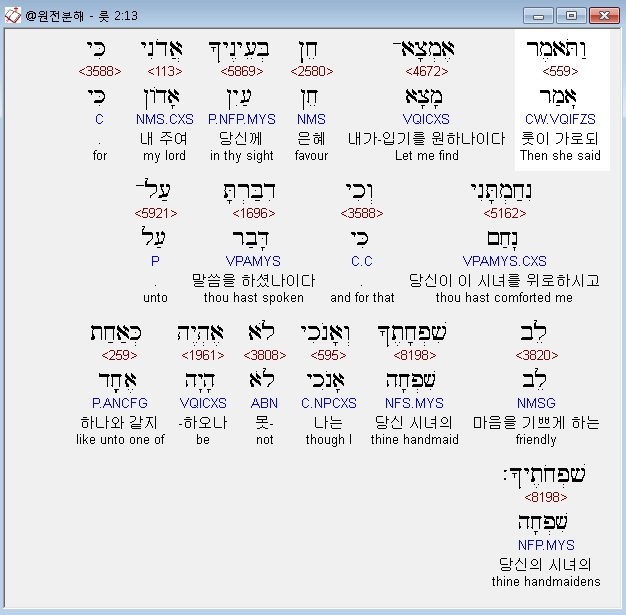Screen dimensions: 626x615
Task: Click parsing code P.ANCFG
Action: [x=120, y=403]
